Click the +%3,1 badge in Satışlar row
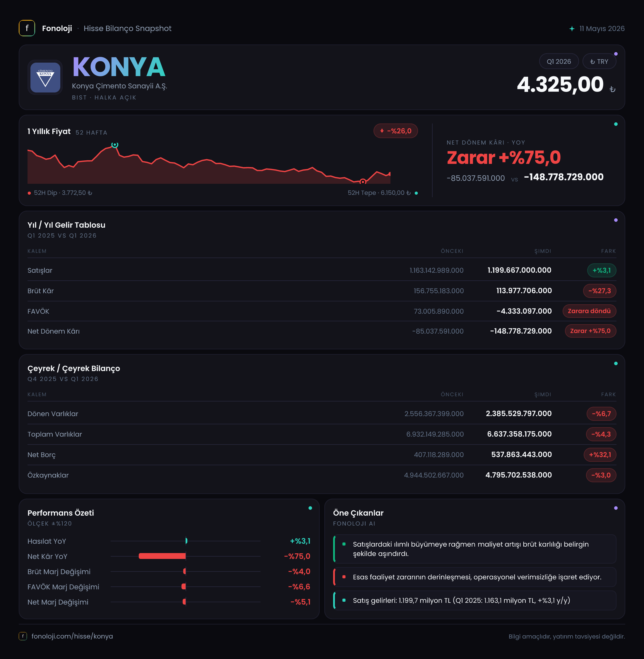 [x=601, y=270]
